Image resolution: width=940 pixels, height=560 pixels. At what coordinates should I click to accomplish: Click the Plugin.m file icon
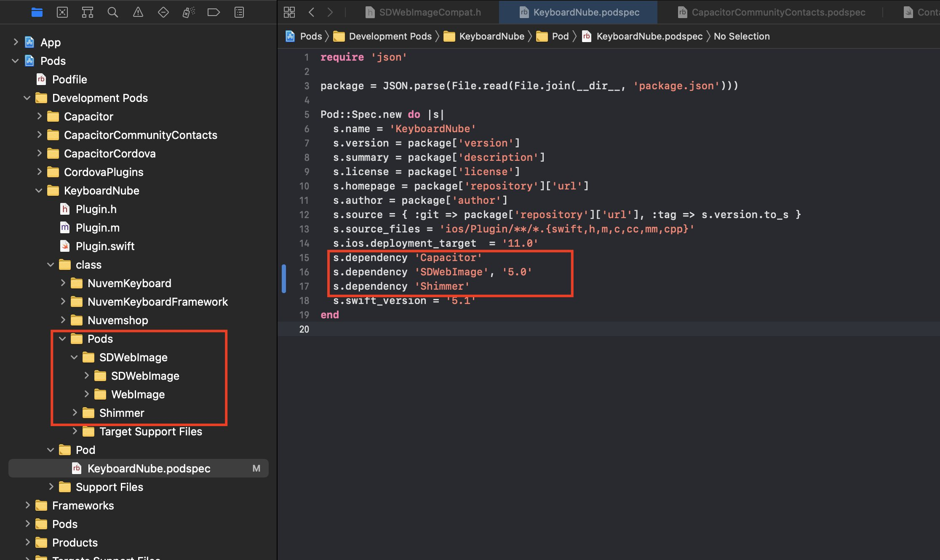tap(65, 227)
